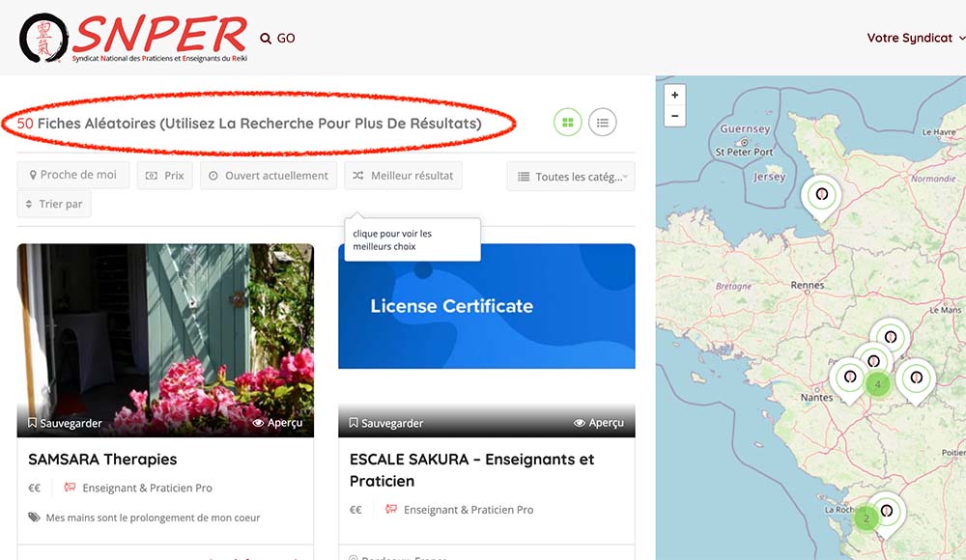The image size is (966, 560).
Task: Open the License Certificate thumbnail image
Action: click(x=487, y=306)
